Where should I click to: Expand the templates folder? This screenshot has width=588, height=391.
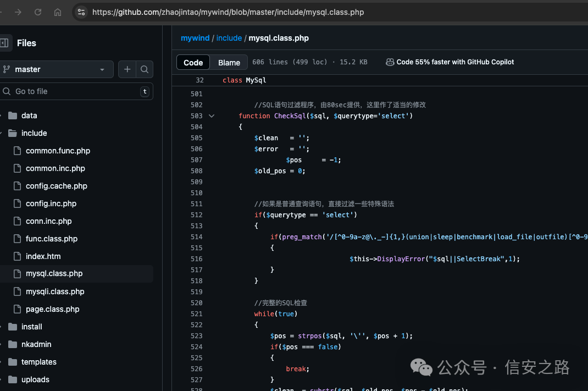pyautogui.click(x=38, y=362)
